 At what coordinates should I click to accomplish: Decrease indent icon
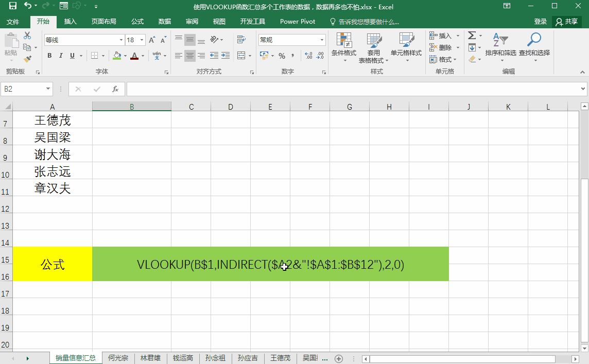214,56
